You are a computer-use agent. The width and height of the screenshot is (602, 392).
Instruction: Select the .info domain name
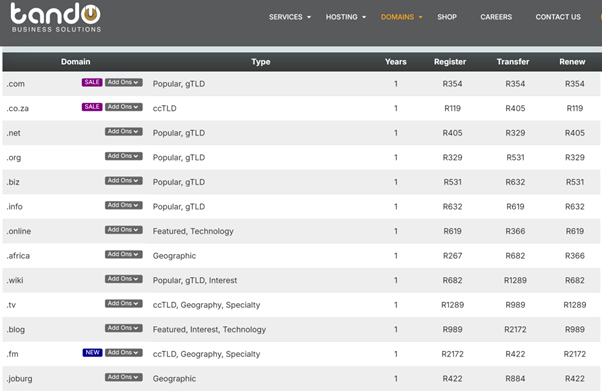(x=15, y=207)
